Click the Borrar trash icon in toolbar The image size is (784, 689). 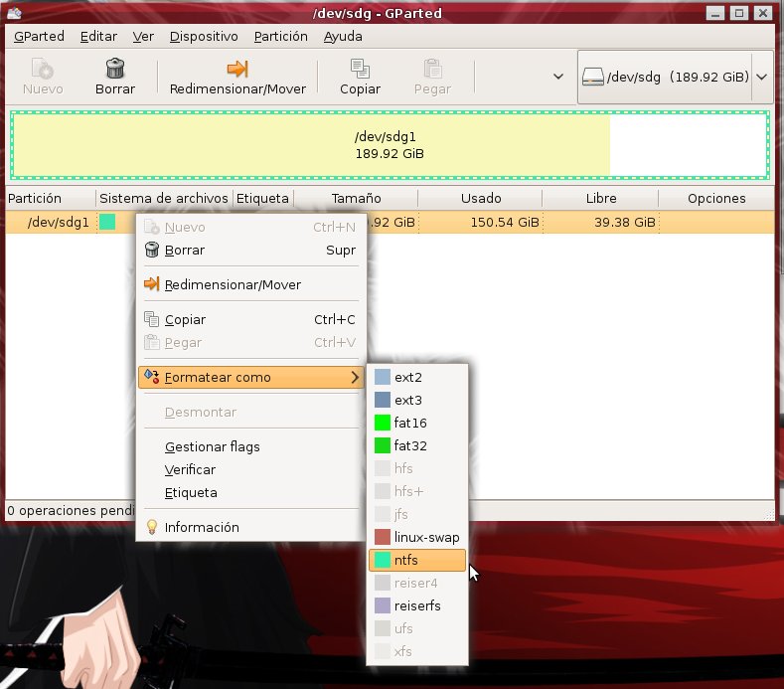115,69
